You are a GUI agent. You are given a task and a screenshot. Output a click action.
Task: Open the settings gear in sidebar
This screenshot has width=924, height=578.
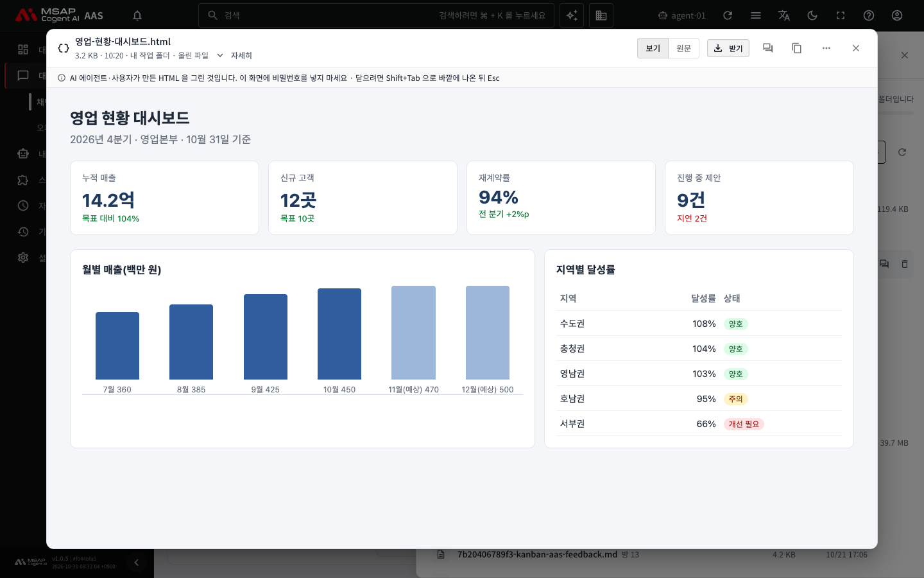pos(23,258)
